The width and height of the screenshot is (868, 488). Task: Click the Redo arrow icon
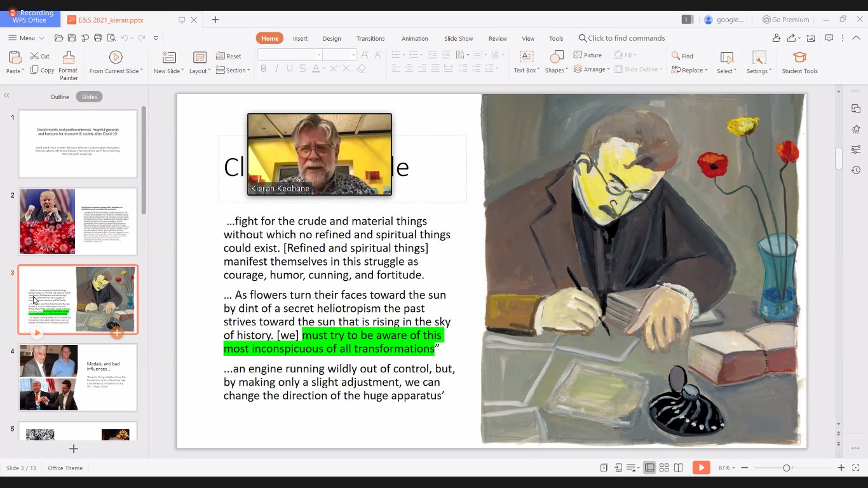point(141,38)
